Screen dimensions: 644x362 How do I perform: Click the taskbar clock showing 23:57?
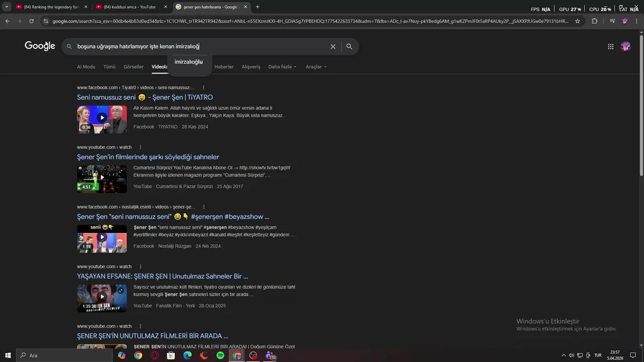[615, 355]
